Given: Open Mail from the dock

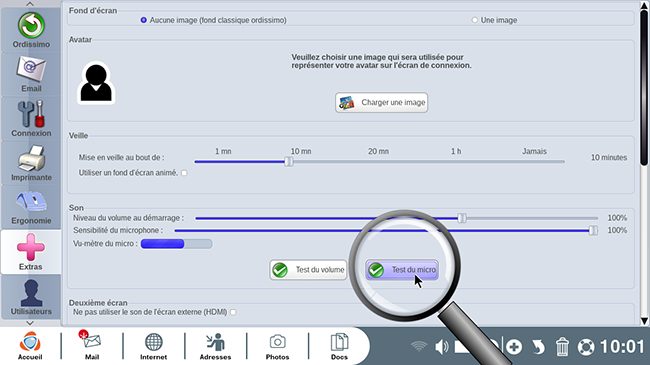Looking at the screenshot, I should click(92, 346).
